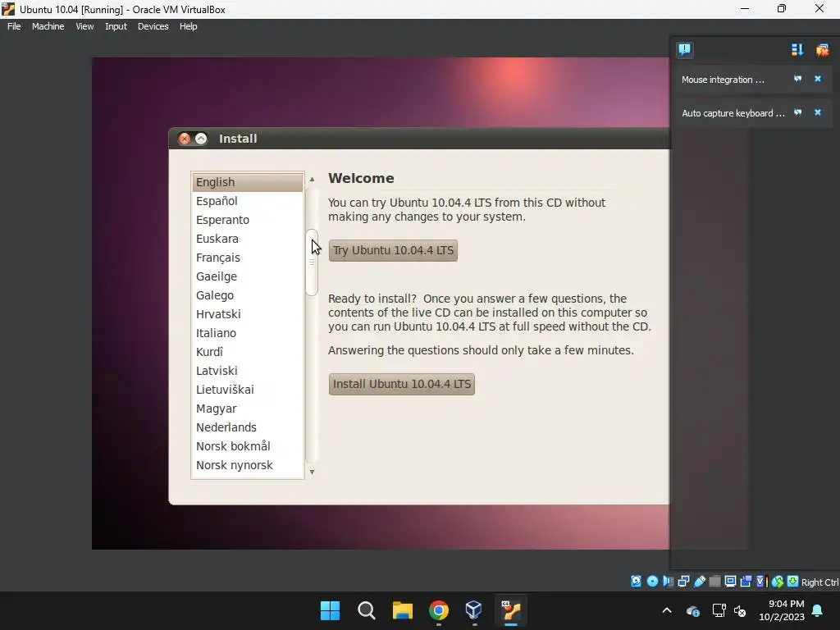This screenshot has width=840, height=630.
Task: Select Esperanto in the language list
Action: point(248,220)
